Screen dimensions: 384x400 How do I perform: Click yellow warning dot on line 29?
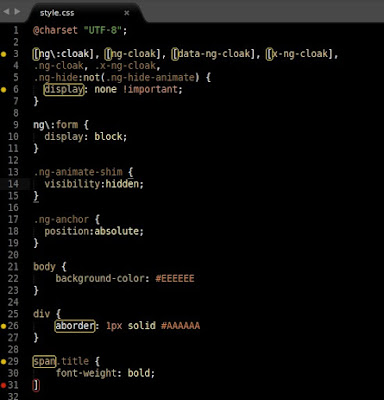pyautogui.click(x=4, y=361)
